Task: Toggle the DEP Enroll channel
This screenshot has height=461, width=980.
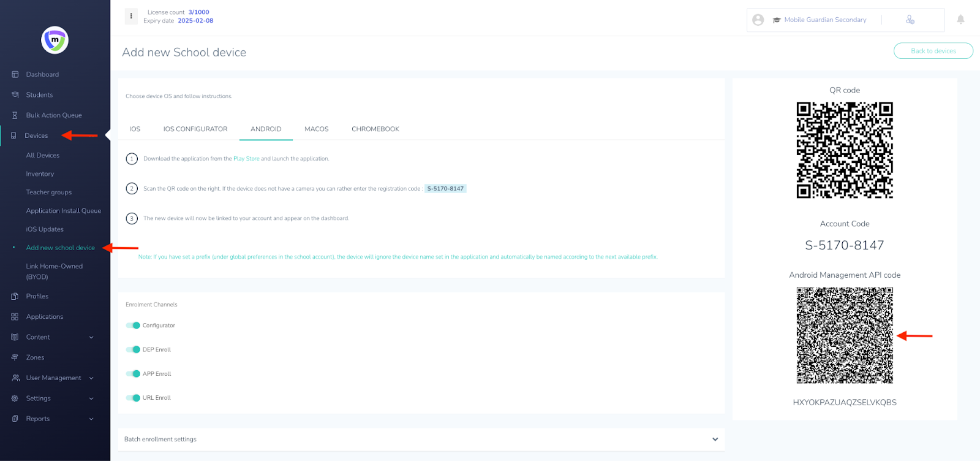Action: tap(133, 349)
